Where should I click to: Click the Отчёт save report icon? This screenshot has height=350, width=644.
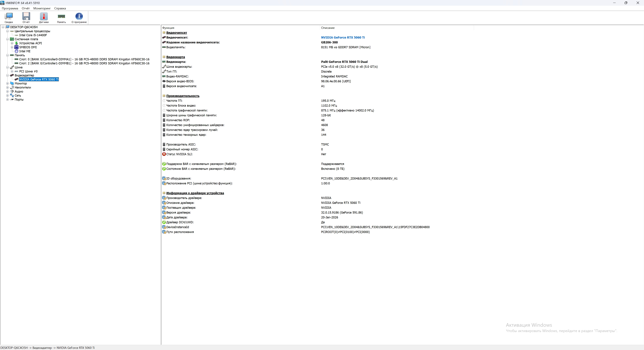click(x=26, y=17)
